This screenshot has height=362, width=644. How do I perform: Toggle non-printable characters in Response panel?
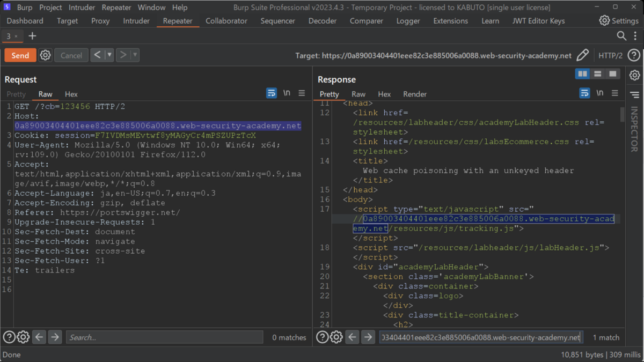(599, 93)
